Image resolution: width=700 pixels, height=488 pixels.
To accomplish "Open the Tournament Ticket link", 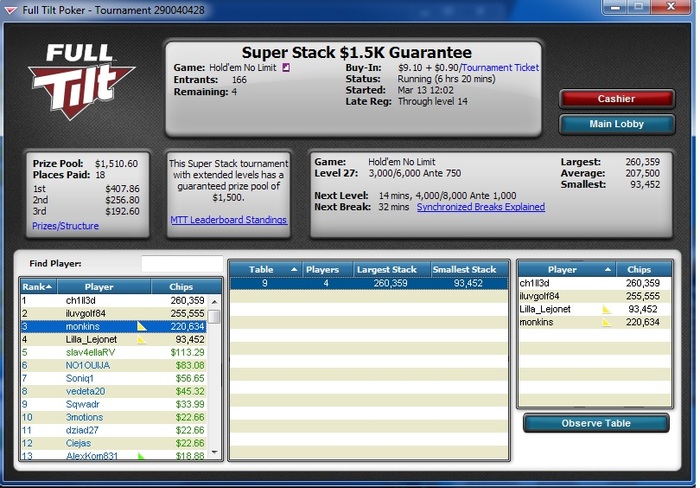I will 500,67.
